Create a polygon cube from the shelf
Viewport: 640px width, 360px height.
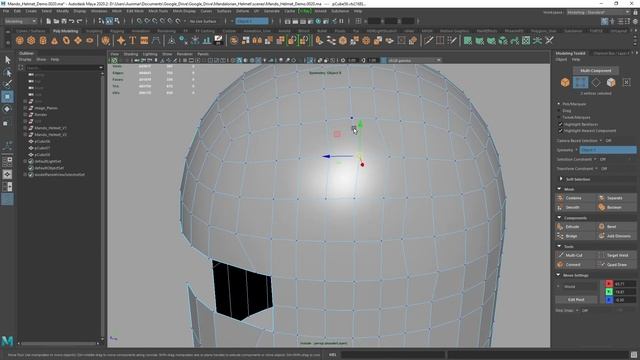tap(31, 40)
